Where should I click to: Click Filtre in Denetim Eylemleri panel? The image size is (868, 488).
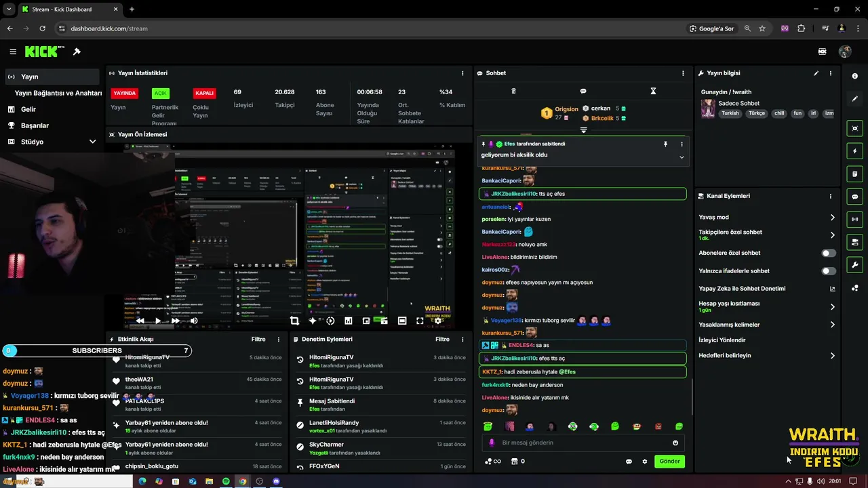click(442, 339)
